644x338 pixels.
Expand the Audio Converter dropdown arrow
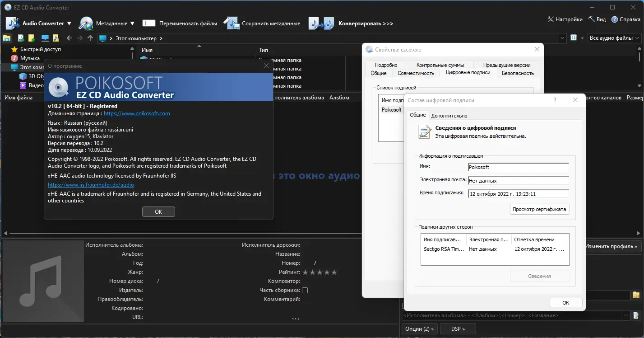69,23
